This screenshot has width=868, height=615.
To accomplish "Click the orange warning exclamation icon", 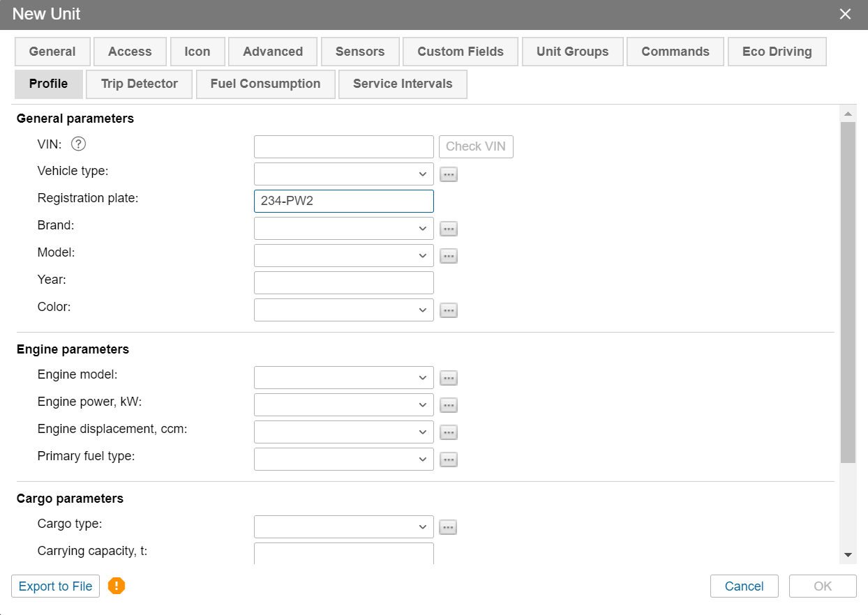I will pos(117,586).
